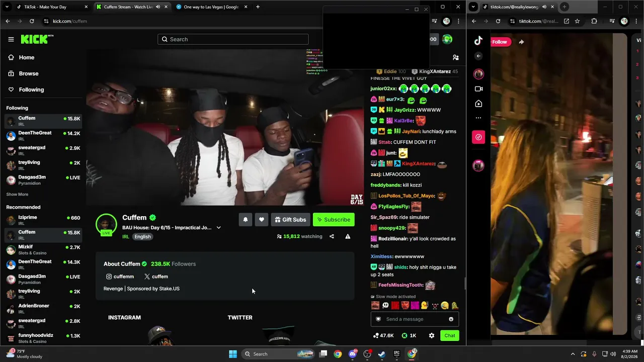Open tab search dropdown in TikTok window
The image size is (644, 362).
click(x=473, y=7)
